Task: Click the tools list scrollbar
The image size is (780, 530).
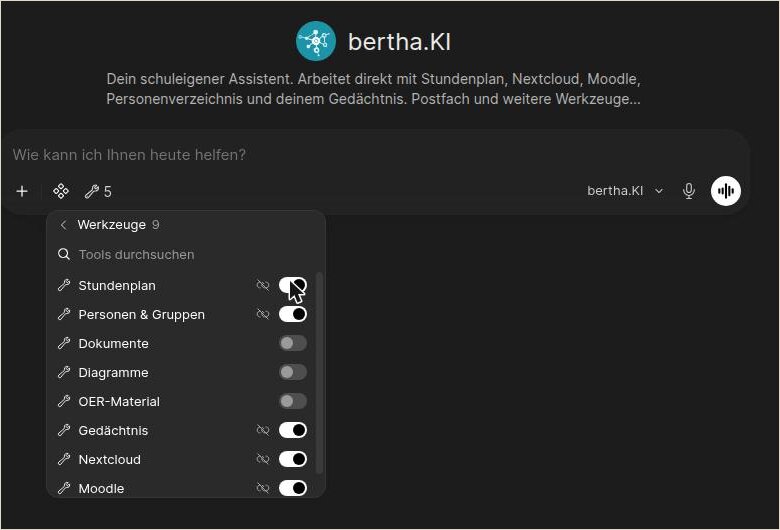Action: tap(319, 372)
